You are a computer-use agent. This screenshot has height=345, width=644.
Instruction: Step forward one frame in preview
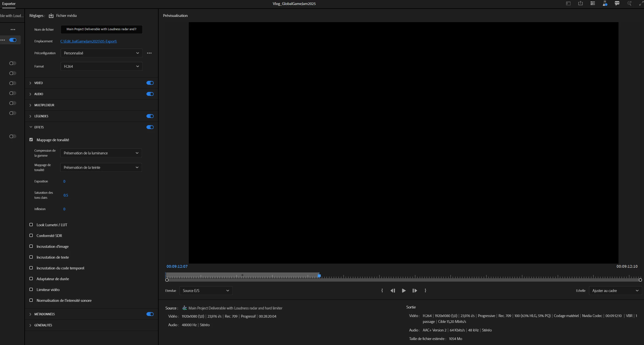(x=414, y=290)
